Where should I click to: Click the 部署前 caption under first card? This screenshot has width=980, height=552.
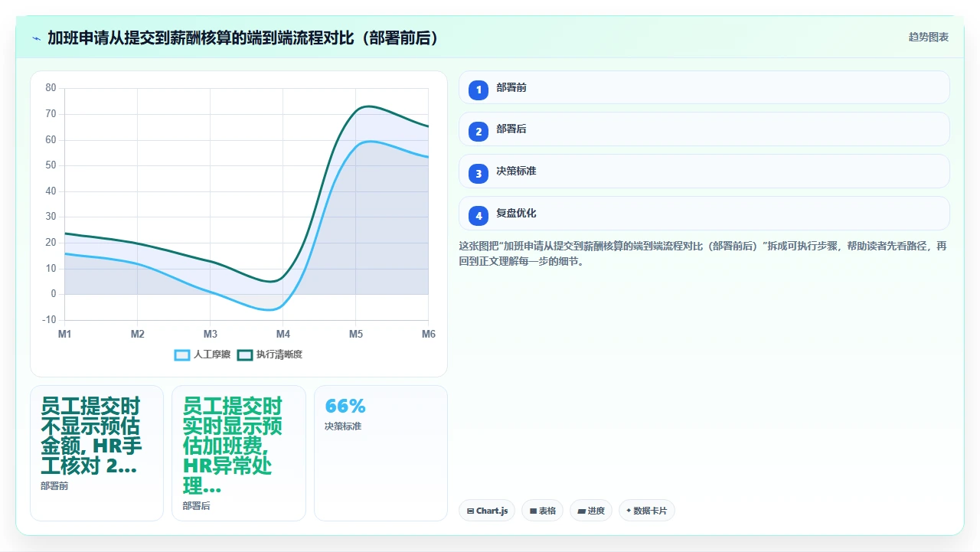pyautogui.click(x=54, y=486)
